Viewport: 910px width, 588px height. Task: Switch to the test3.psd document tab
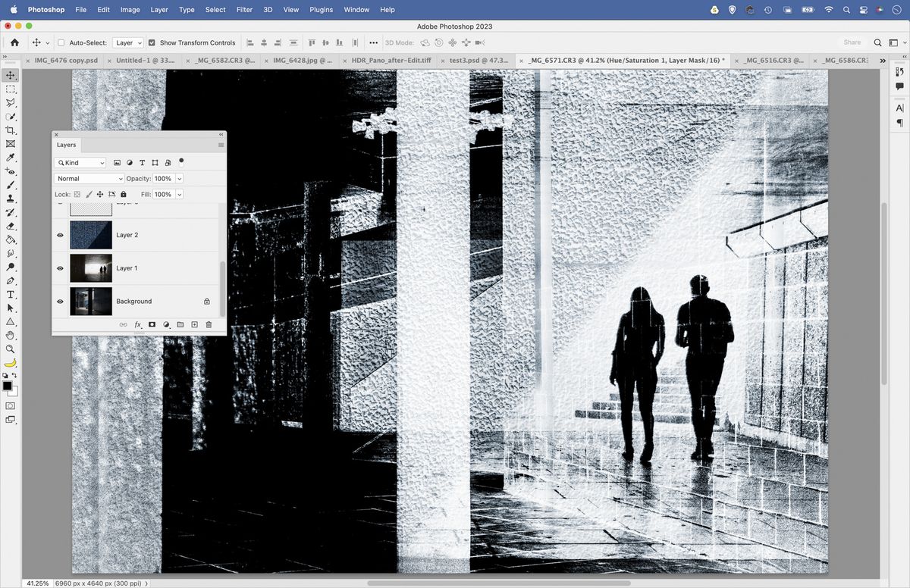(473, 60)
